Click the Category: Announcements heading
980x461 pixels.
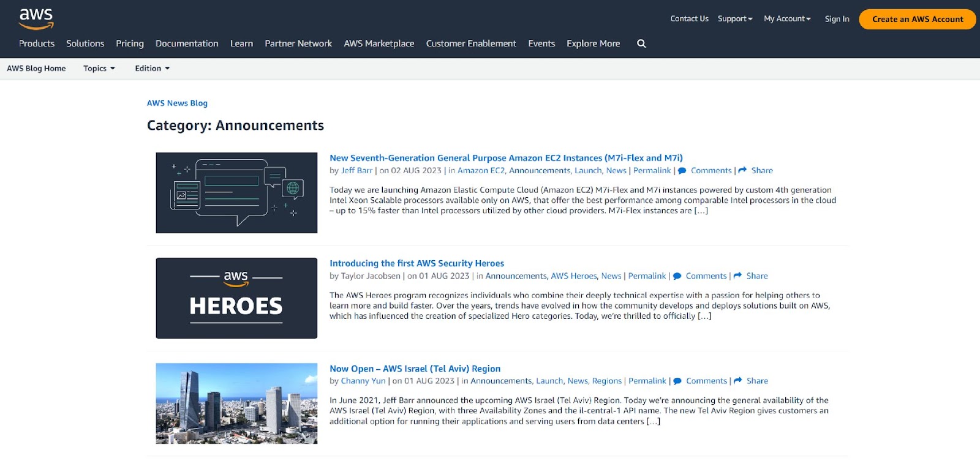tap(235, 126)
